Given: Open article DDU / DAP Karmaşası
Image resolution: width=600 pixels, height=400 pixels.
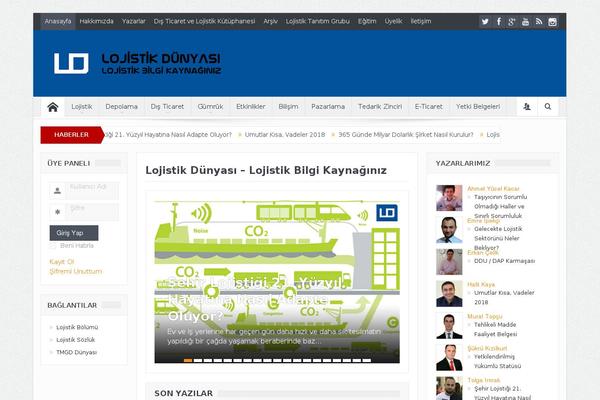Looking at the screenshot, I should coord(504,261).
